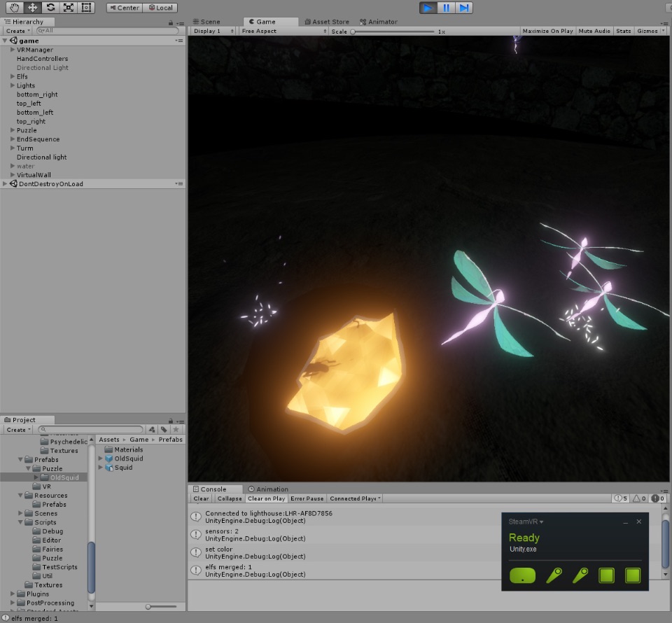The height and width of the screenshot is (623, 672).
Task: Select the Rect Transform tool icon
Action: tap(86, 7)
